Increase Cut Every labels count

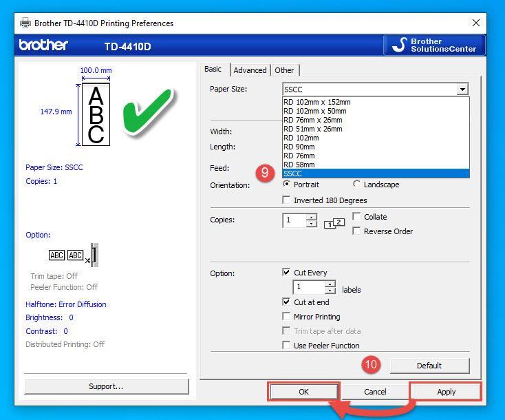click(x=330, y=284)
